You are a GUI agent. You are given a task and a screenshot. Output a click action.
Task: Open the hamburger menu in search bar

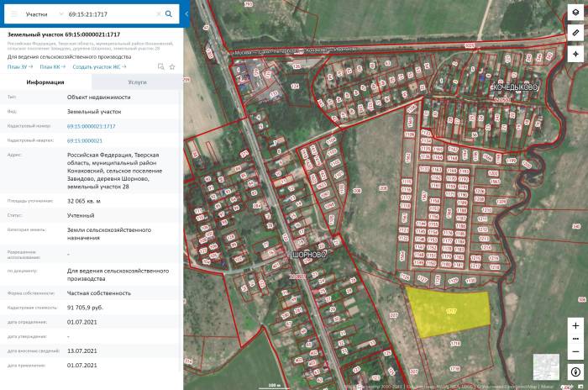14,14
